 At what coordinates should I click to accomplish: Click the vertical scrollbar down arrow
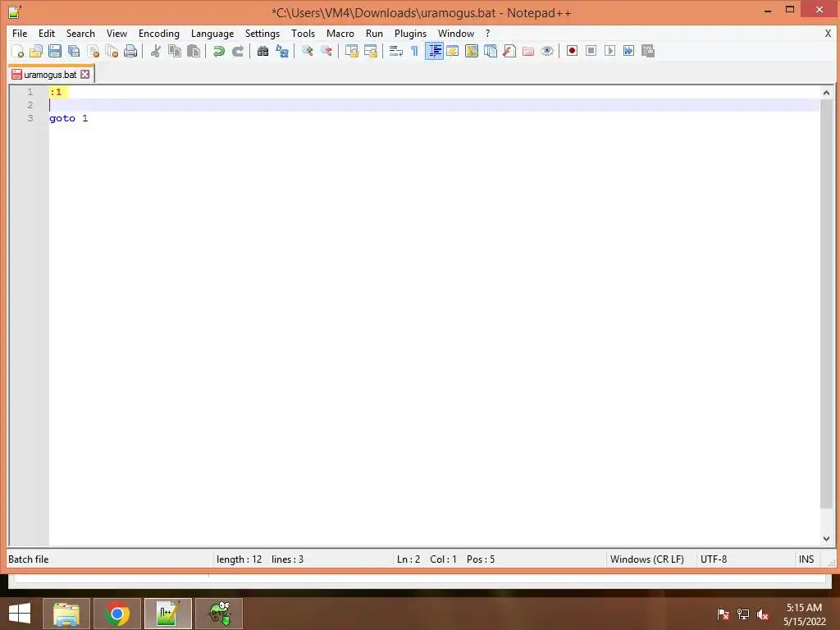(x=826, y=539)
